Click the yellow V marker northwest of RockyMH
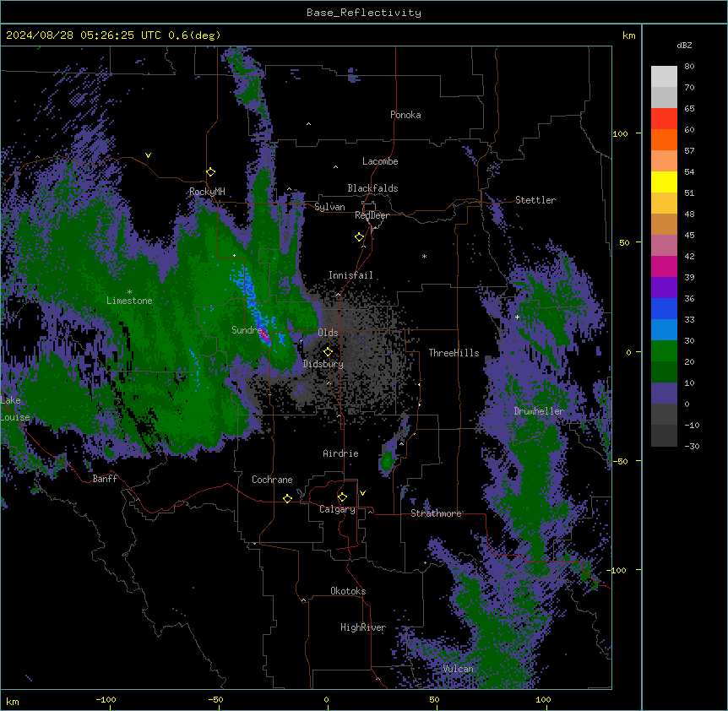728x711 pixels. click(x=148, y=155)
